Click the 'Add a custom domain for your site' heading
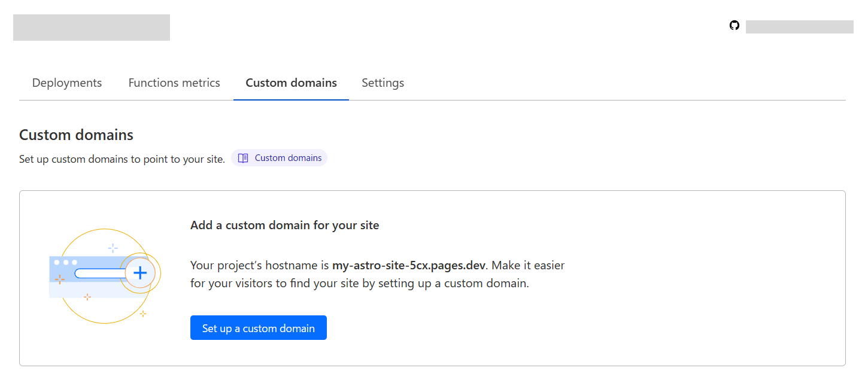Viewport: 868px width, 377px height. 284,226
